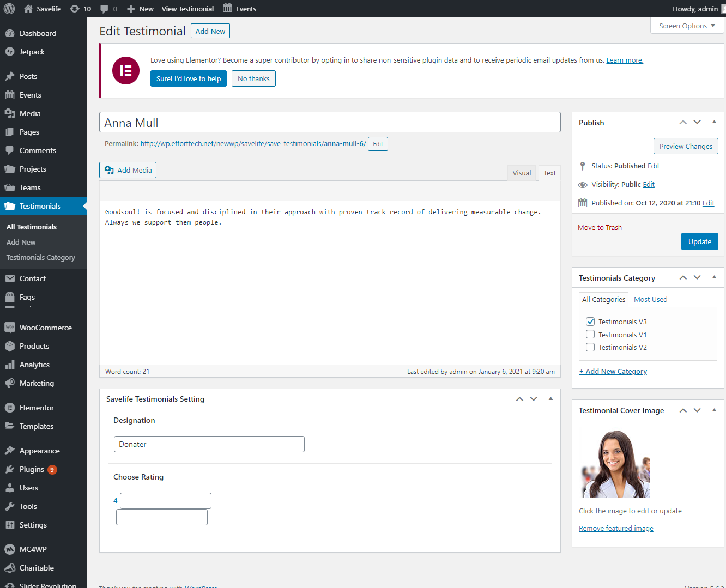Click the Elementor logo in the notice
Image resolution: width=726 pixels, height=588 pixels.
click(126, 70)
